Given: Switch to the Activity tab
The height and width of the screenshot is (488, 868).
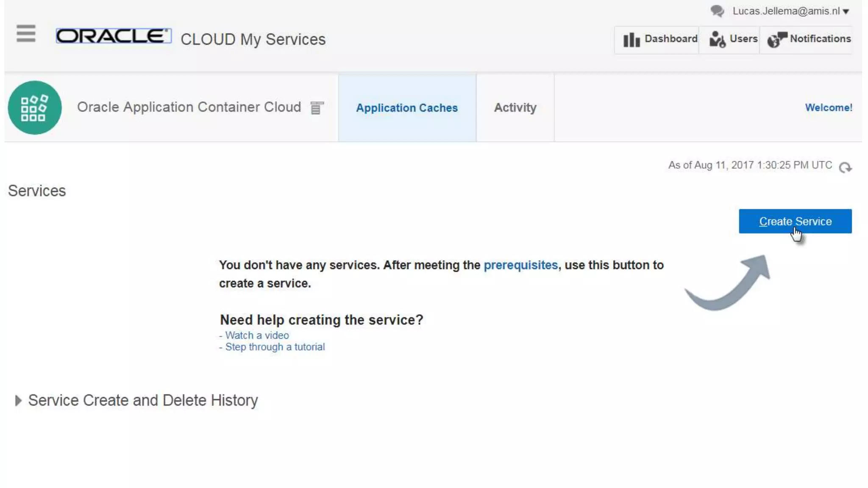Looking at the screenshot, I should coord(515,108).
